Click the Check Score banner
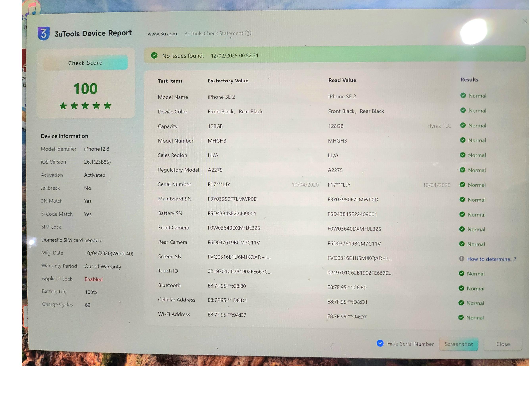The height and width of the screenshot is (399, 532). [x=85, y=63]
